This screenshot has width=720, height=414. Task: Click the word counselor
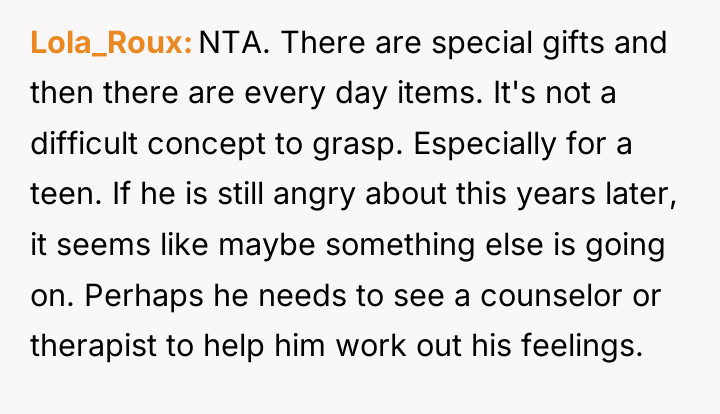click(x=551, y=296)
